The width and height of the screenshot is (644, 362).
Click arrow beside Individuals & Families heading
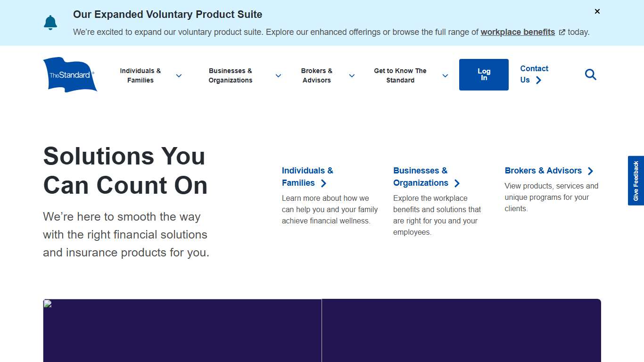323,183
